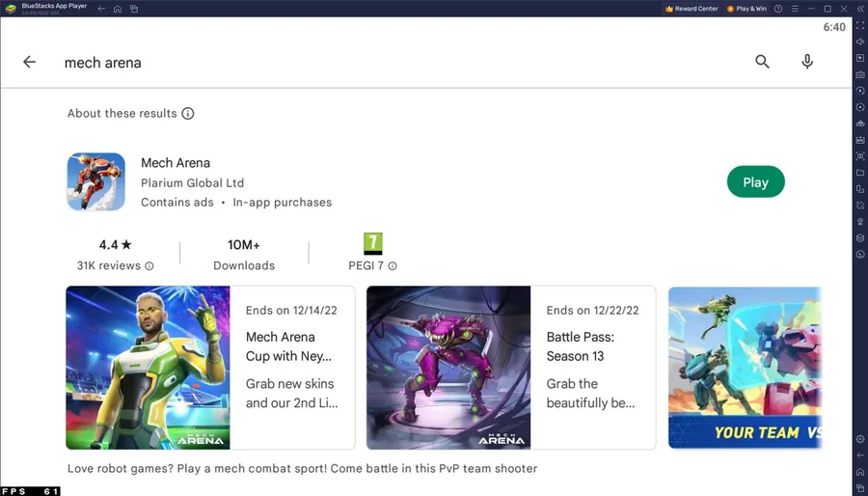
Task: Open BlueStacks recent apps (multi-window) icon
Action: (x=134, y=9)
